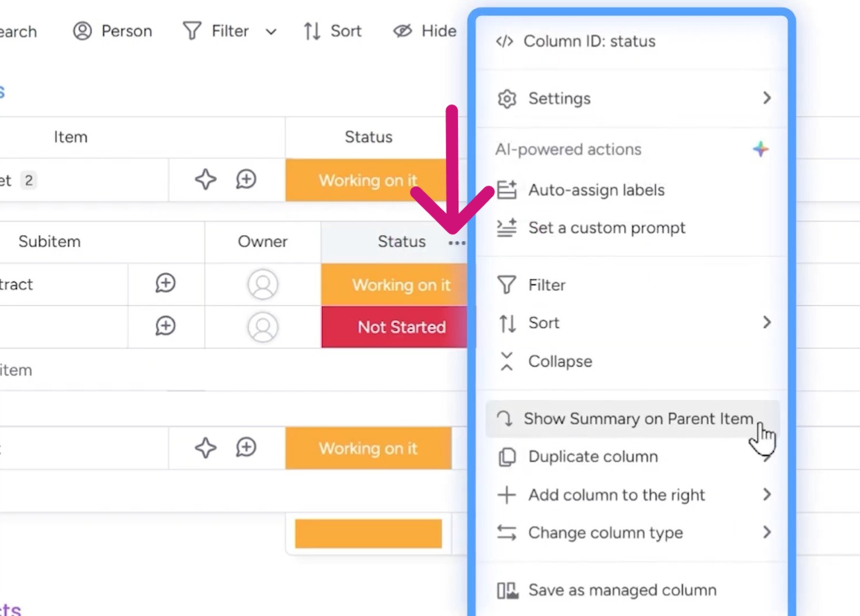Click Set a custom prompt action

coord(607,228)
